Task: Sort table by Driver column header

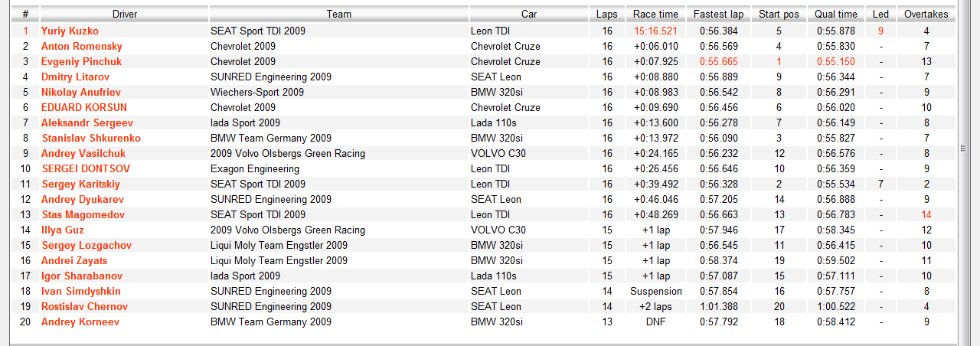Action: click(124, 14)
